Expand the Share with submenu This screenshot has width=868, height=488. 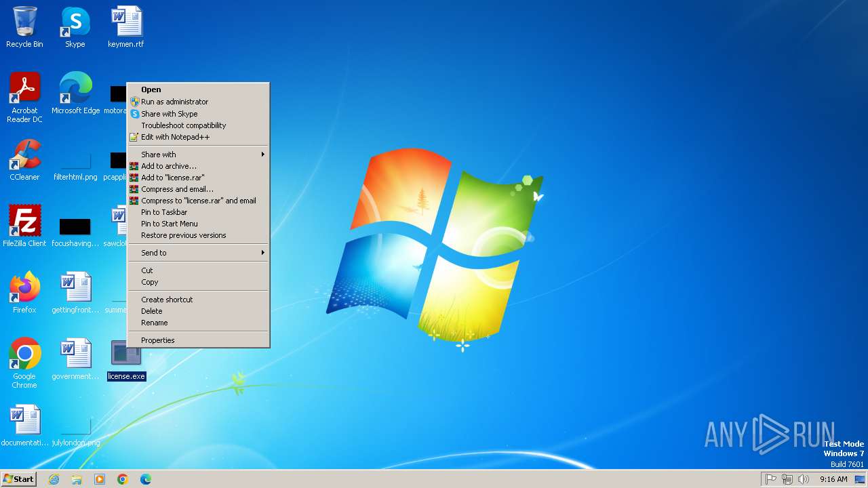[199, 155]
